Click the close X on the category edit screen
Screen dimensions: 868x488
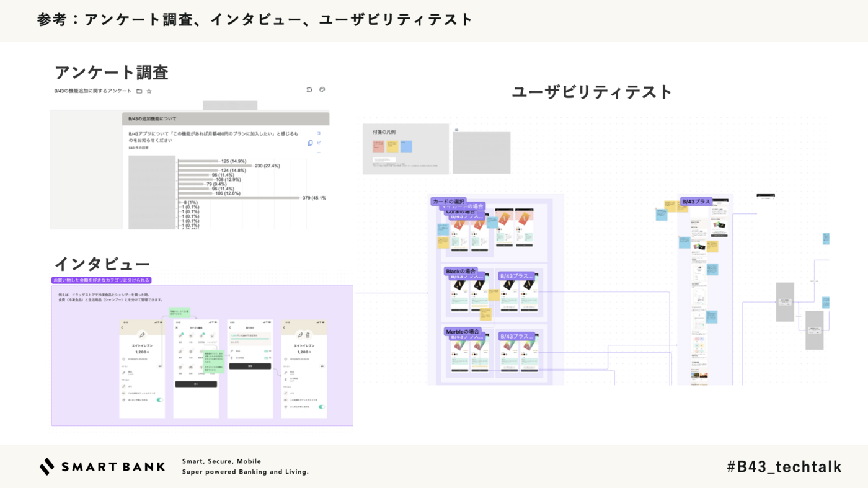pyautogui.click(x=177, y=327)
